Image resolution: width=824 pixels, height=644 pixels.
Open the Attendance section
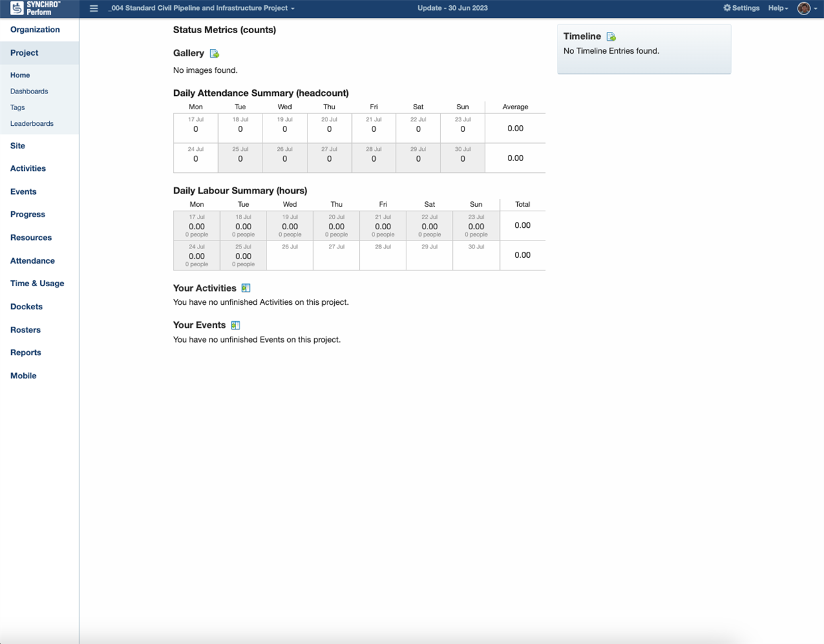(32, 261)
